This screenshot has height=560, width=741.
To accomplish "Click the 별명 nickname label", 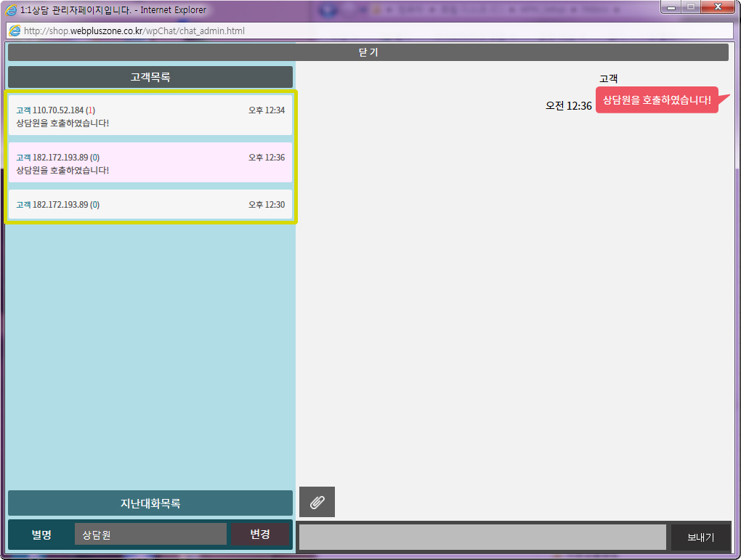I will pos(41,535).
